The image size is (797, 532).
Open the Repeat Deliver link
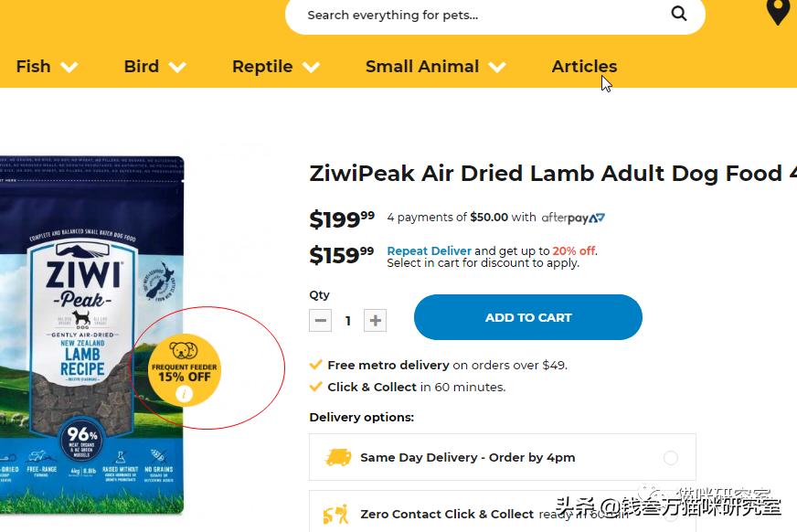pyautogui.click(x=429, y=250)
